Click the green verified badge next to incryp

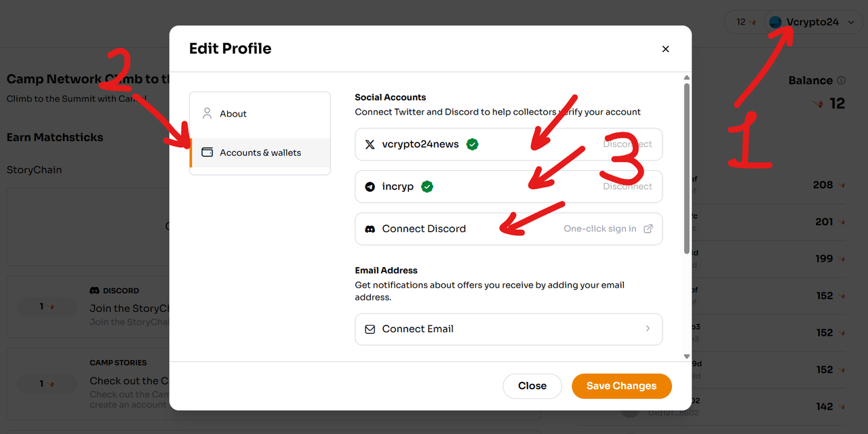(427, 186)
